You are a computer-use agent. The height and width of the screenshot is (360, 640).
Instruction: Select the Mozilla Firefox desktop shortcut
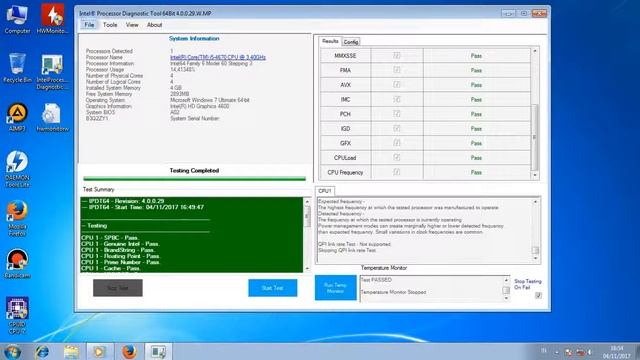[17, 218]
